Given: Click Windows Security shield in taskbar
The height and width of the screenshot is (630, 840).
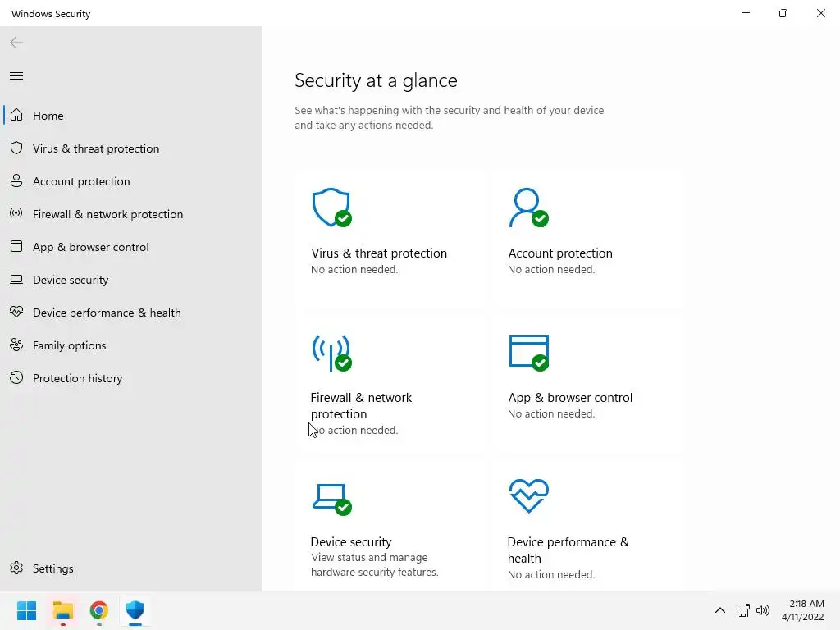Looking at the screenshot, I should (x=135, y=610).
